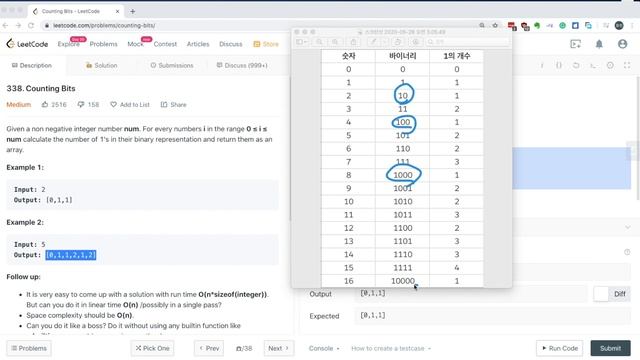Click Preview zoom out magnifier
The height and width of the screenshot is (360, 640).
(x=320, y=42)
